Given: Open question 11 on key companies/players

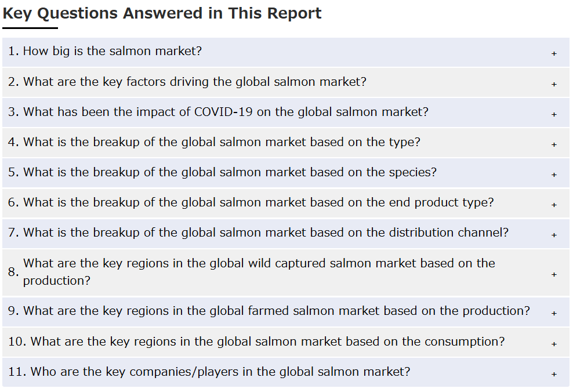Looking at the screenshot, I should 286,372.
